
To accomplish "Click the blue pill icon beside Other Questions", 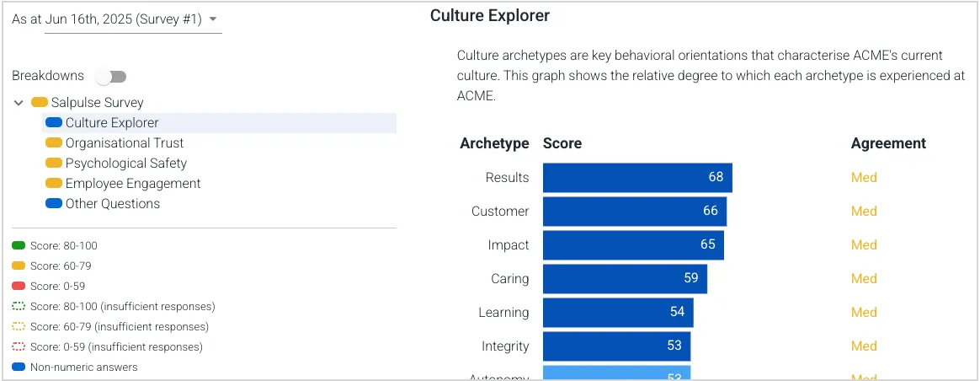I will tap(54, 203).
